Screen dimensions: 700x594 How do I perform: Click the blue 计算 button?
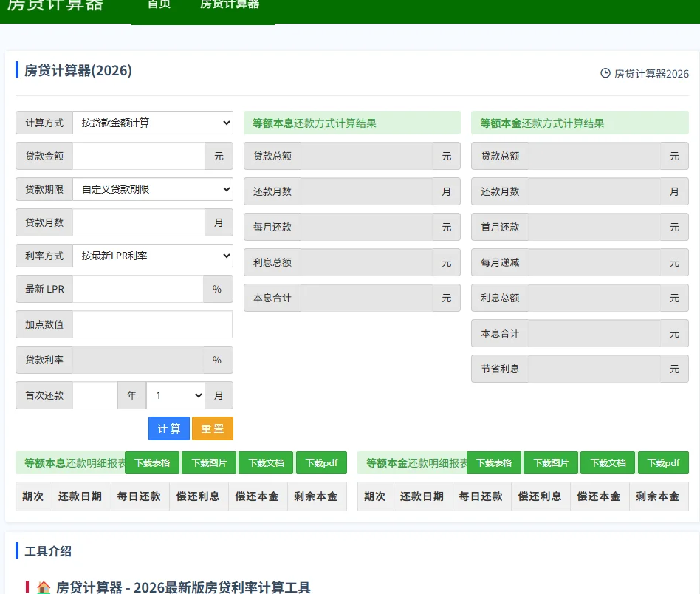pos(169,429)
